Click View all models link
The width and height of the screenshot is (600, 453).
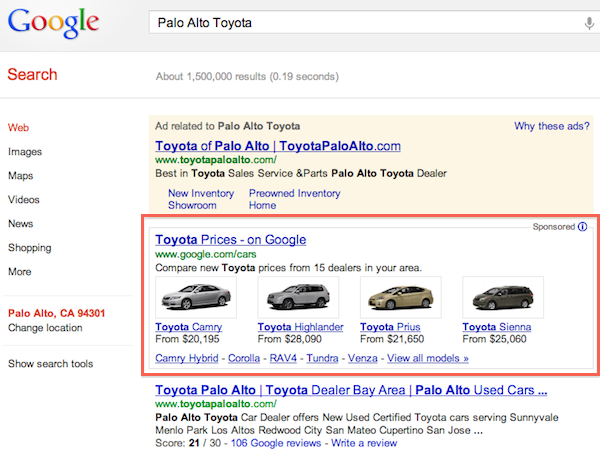427,358
